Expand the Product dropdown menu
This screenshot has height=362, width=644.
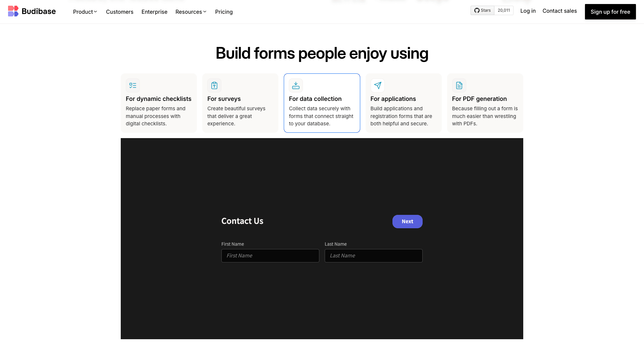pyautogui.click(x=85, y=12)
